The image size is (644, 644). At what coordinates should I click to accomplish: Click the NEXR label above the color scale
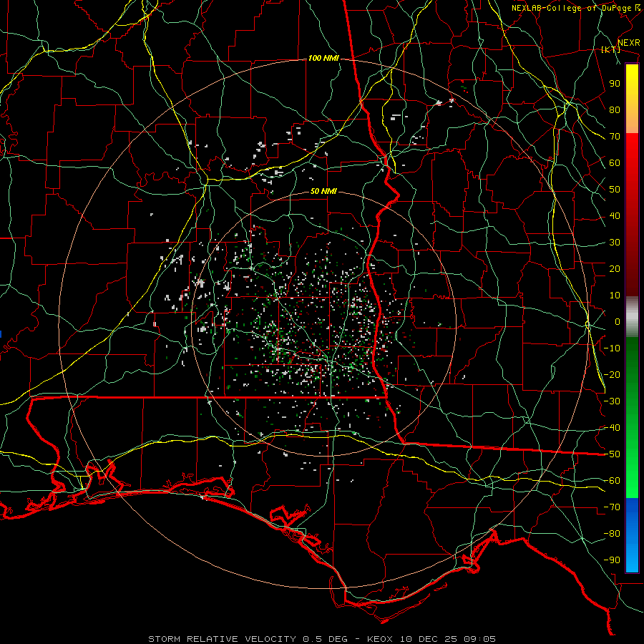point(628,43)
